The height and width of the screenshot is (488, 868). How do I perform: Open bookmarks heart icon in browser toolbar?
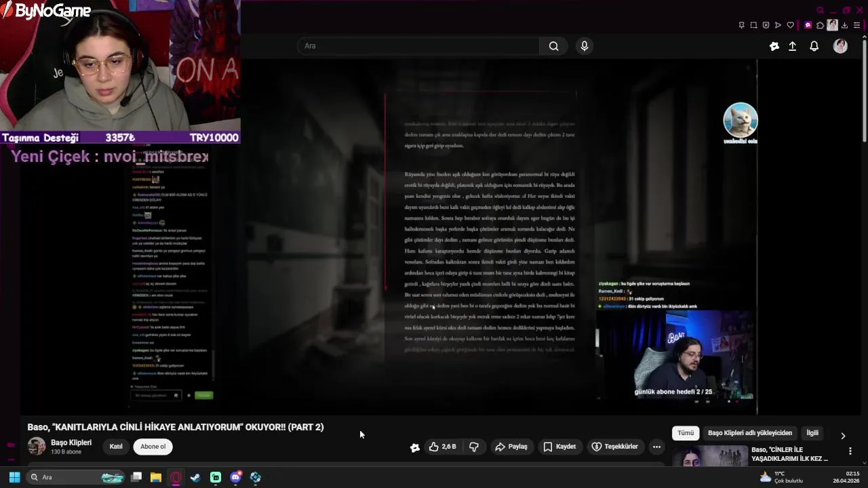[x=790, y=25]
